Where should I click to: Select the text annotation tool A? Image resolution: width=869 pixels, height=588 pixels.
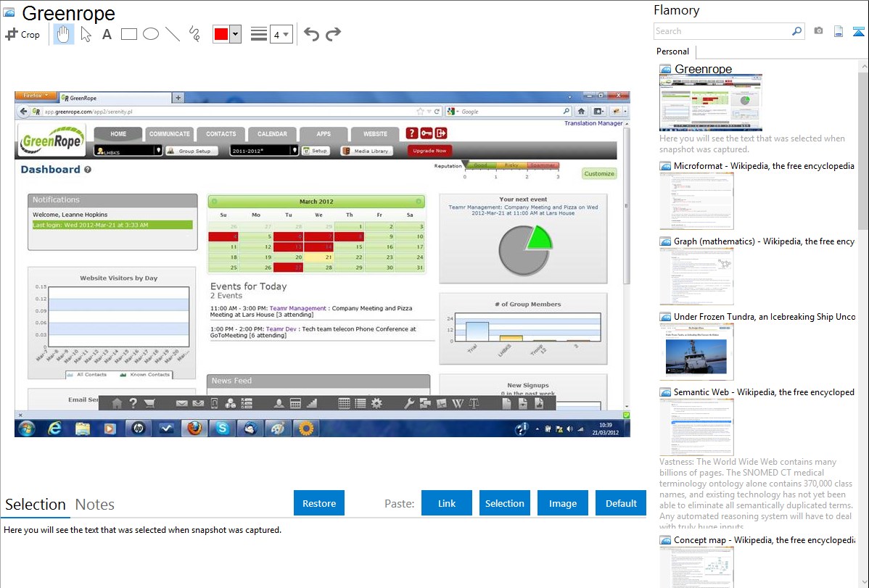click(x=107, y=34)
